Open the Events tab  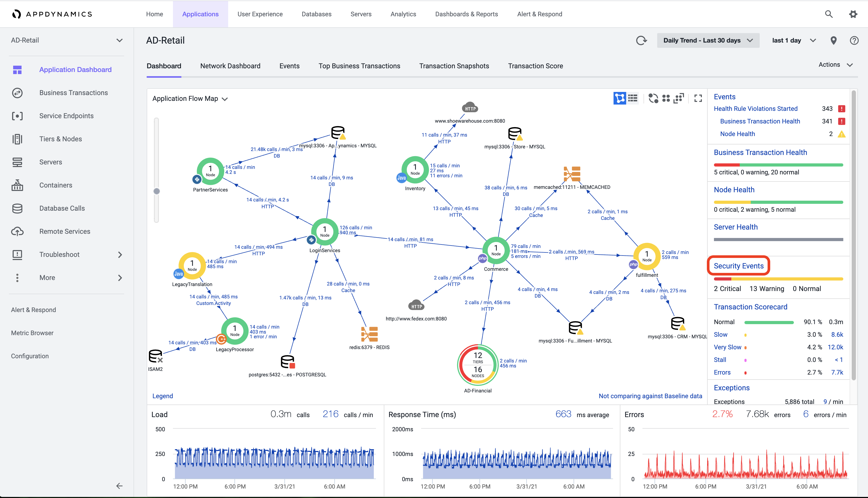click(x=289, y=66)
